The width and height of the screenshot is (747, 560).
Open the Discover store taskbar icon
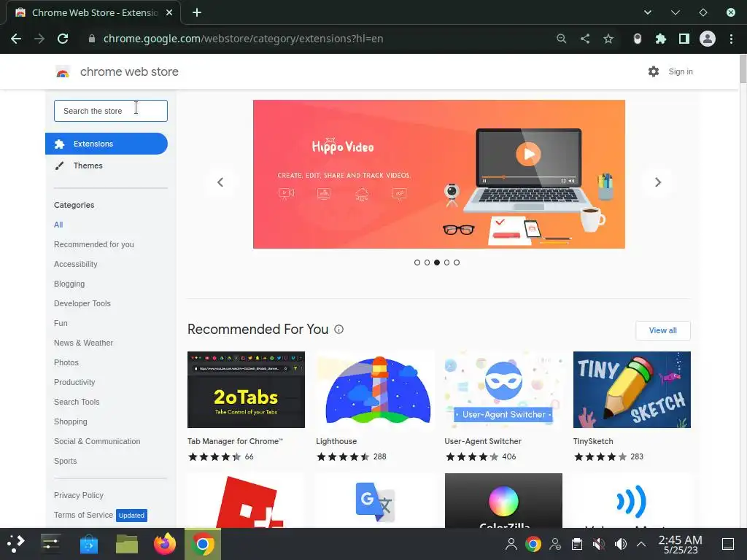pos(88,544)
